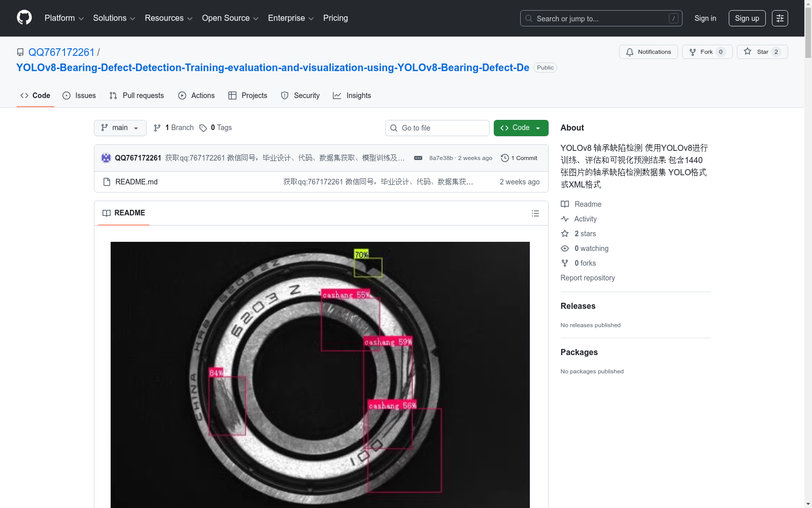Viewport: 812px width, 508px height.
Task: Open the appearance settings icon in header
Action: [x=780, y=18]
